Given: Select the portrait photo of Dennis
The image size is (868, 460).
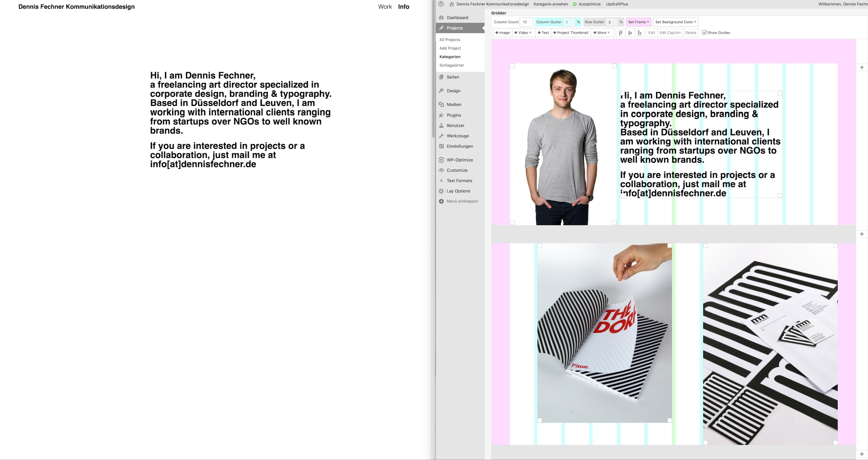Looking at the screenshot, I should [562, 145].
